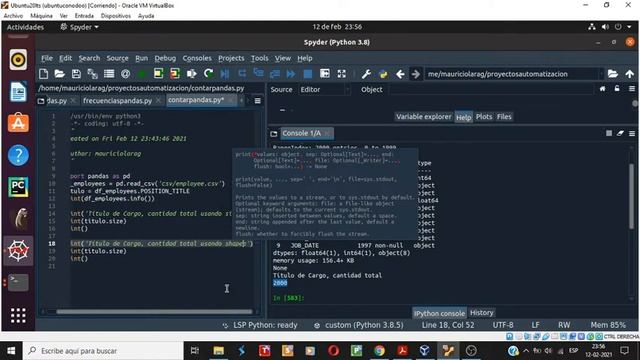Viewport: 640px width, 360px height.
Task: Step into function debug icon
Action: click(x=258, y=74)
